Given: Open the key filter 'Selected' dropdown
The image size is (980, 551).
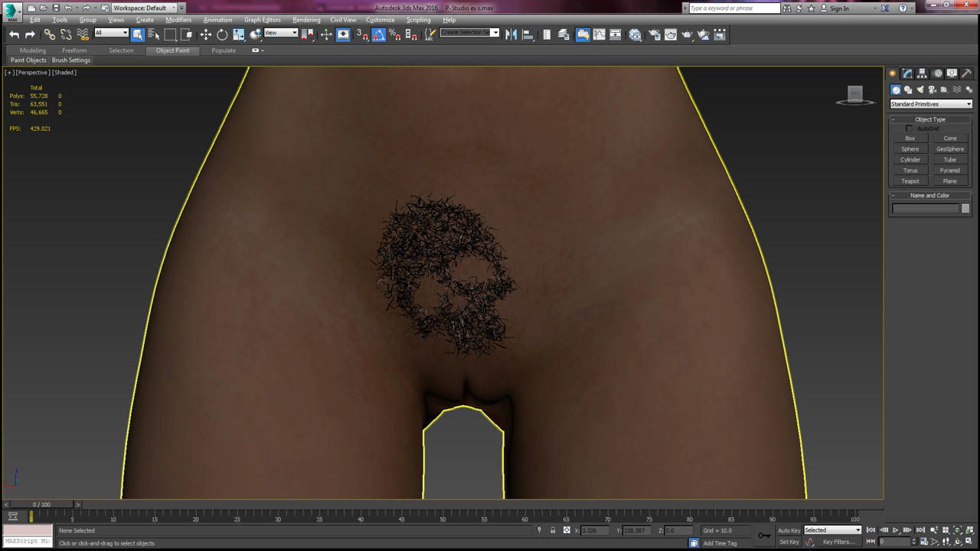Looking at the screenshot, I should (833, 530).
